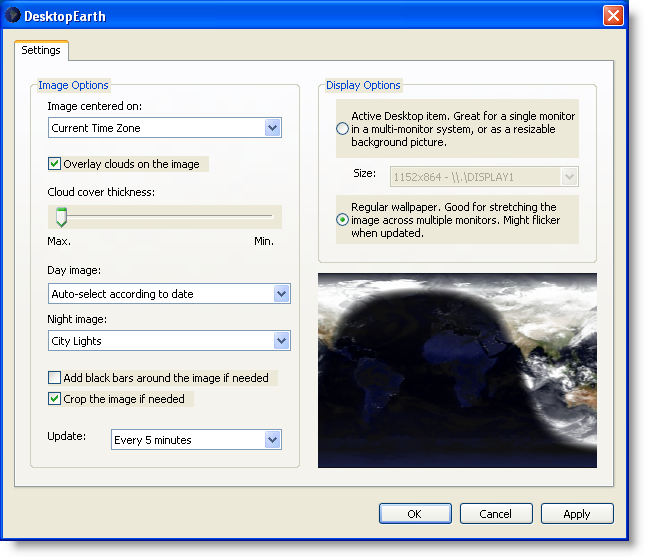Click the OK button
Viewport: 645px width, 557px height.
click(415, 514)
